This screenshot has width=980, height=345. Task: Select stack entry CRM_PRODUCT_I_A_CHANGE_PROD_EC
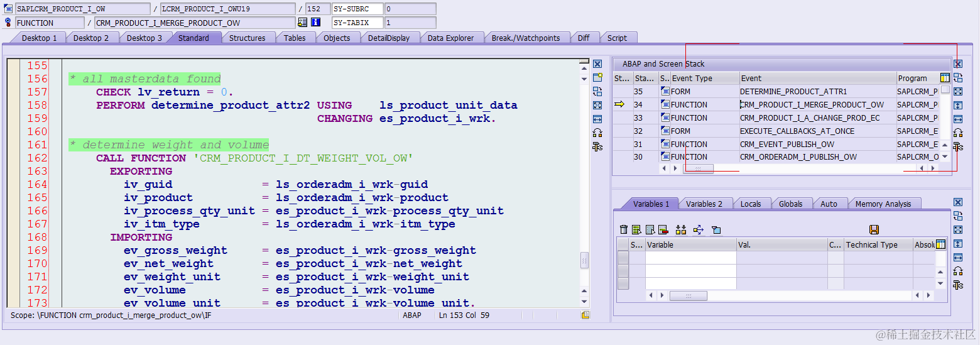tap(817, 118)
